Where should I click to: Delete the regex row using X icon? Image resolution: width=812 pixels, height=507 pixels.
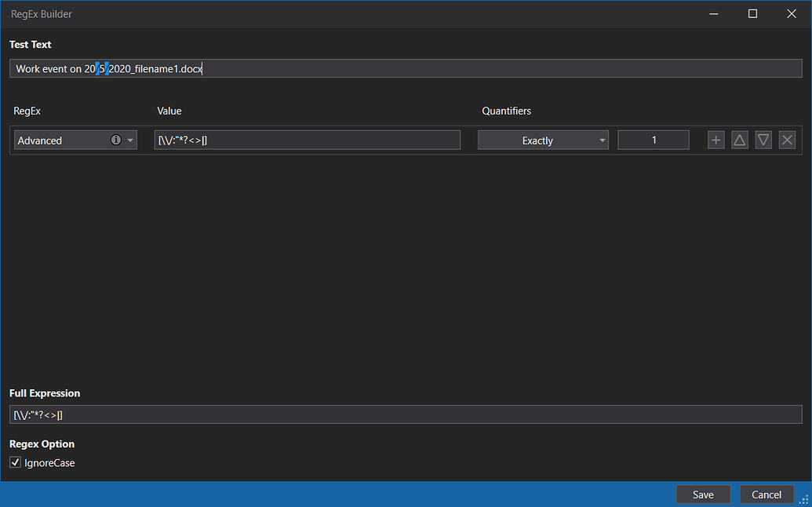[787, 140]
